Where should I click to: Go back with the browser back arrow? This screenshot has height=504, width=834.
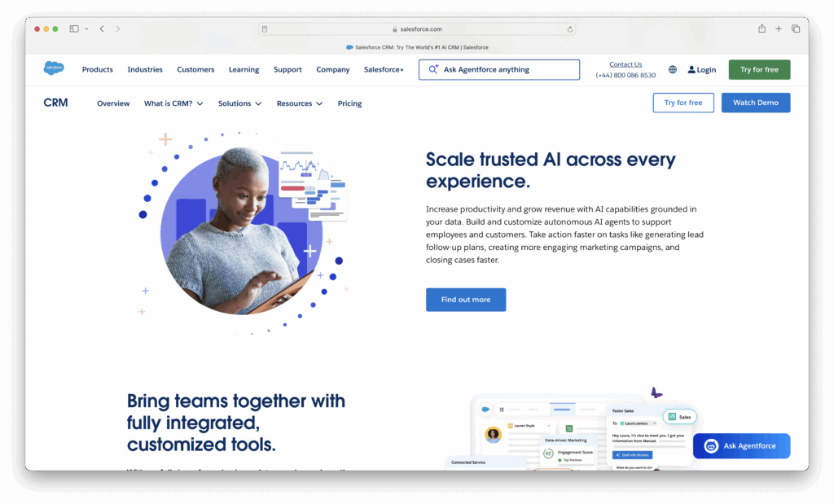pos(102,28)
